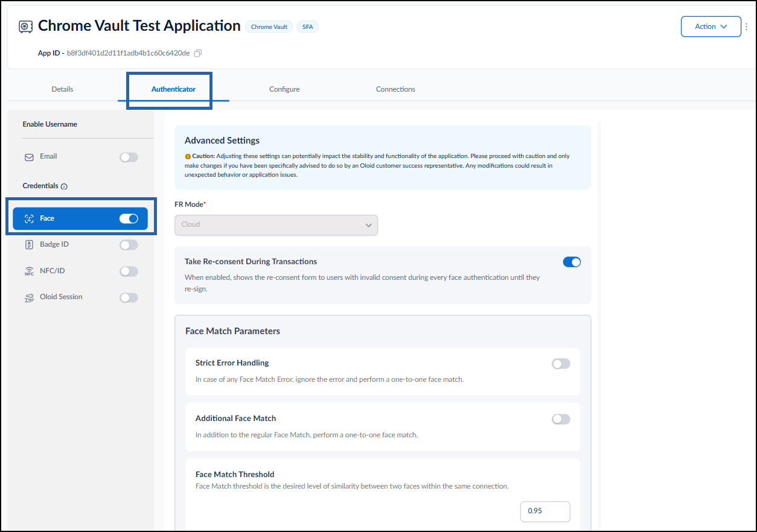The image size is (757, 532).
Task: Enable the Oloid Session switch
Action: (129, 297)
